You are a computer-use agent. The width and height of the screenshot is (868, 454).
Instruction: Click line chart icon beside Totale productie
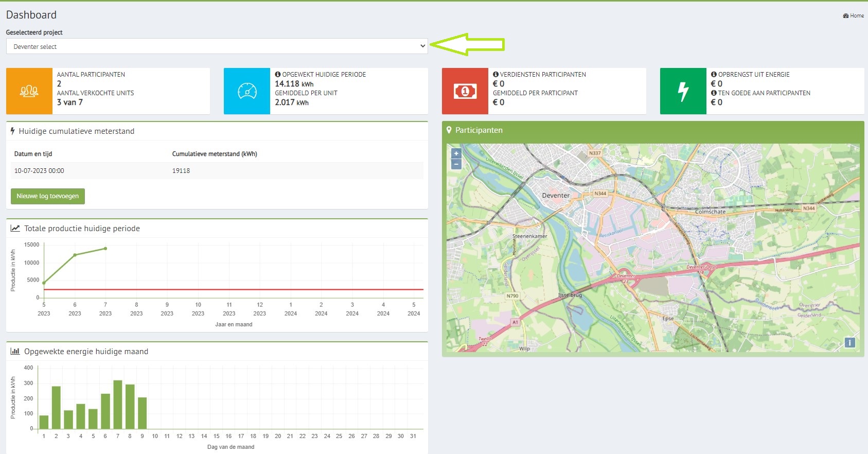click(x=15, y=228)
